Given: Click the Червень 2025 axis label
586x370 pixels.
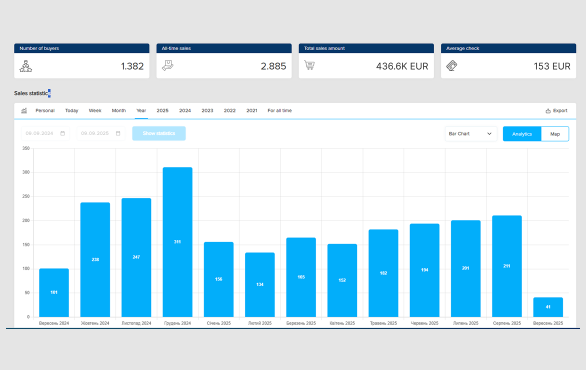Looking at the screenshot, I should [425, 323].
